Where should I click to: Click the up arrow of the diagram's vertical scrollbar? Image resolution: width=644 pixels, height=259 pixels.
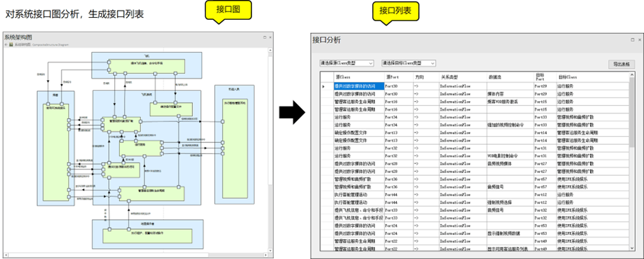270,51
